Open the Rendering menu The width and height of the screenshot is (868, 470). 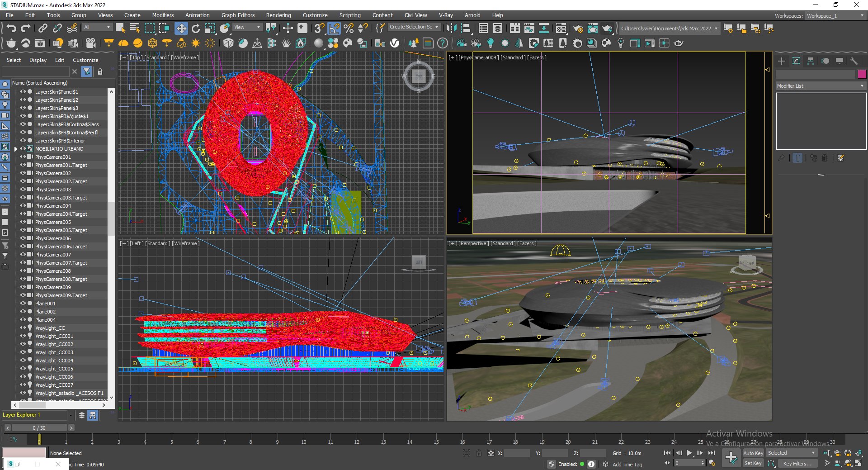point(278,15)
